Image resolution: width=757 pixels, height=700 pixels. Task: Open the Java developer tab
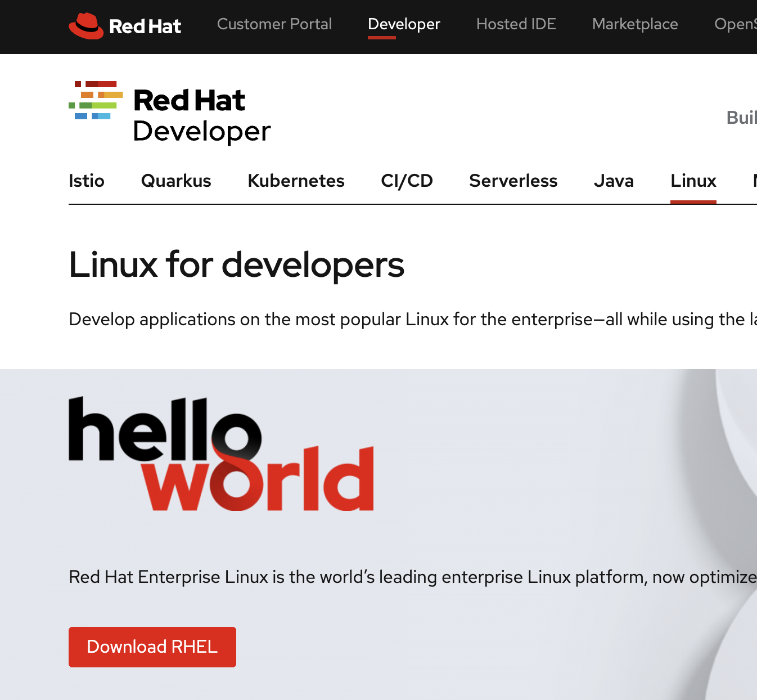614,181
